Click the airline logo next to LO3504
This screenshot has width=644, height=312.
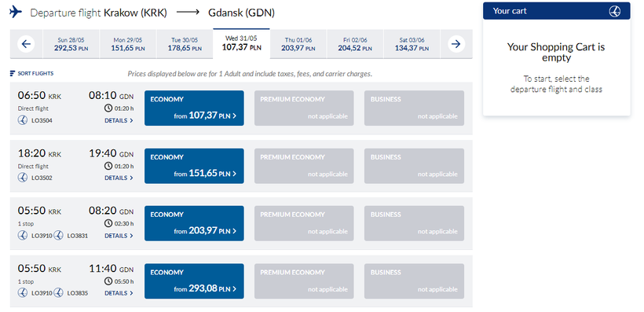(x=23, y=120)
